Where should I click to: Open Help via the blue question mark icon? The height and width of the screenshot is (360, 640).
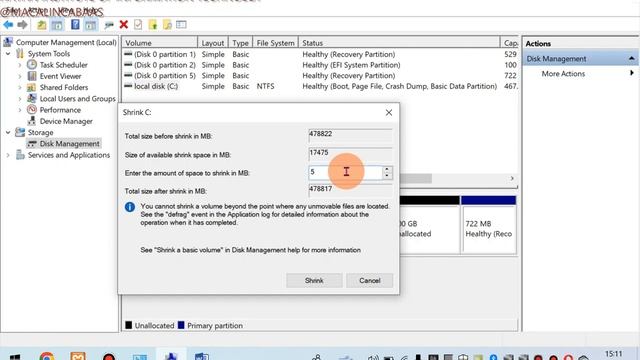pos(75,24)
